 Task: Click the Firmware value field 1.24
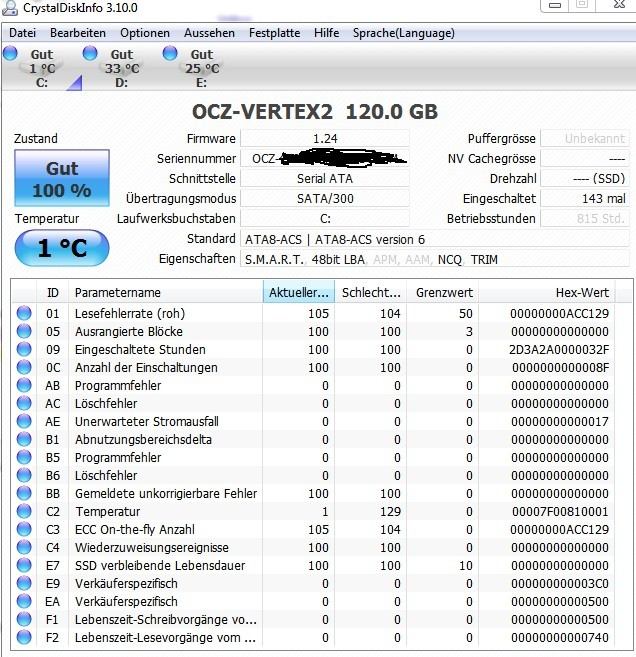pos(325,139)
